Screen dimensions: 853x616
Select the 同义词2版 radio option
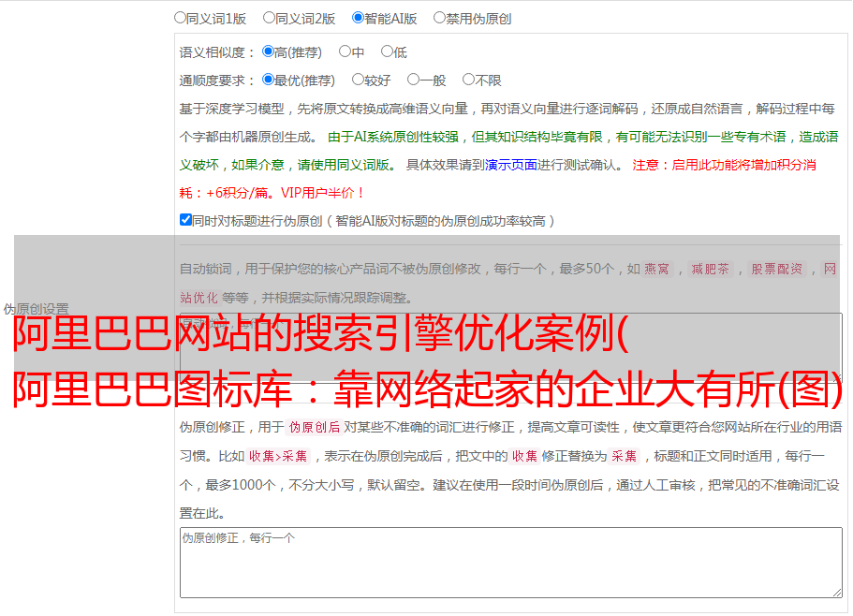click(269, 18)
